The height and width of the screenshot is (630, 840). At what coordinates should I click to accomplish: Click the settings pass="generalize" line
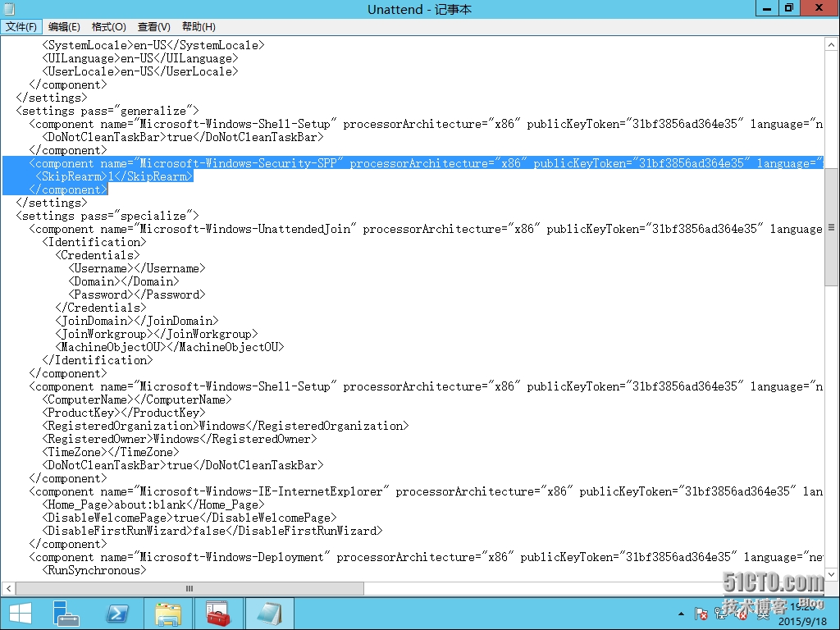point(107,111)
